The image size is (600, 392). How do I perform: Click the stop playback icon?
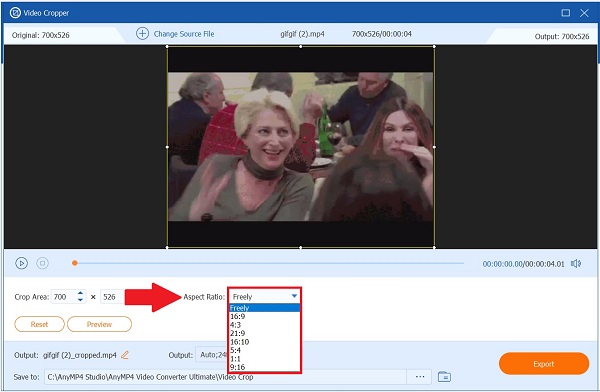tap(42, 263)
